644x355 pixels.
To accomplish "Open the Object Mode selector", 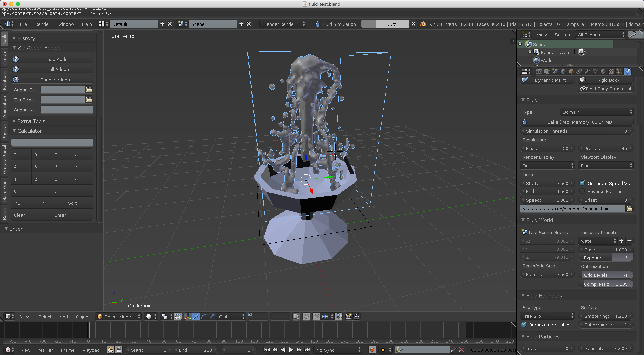I will pyautogui.click(x=119, y=316).
